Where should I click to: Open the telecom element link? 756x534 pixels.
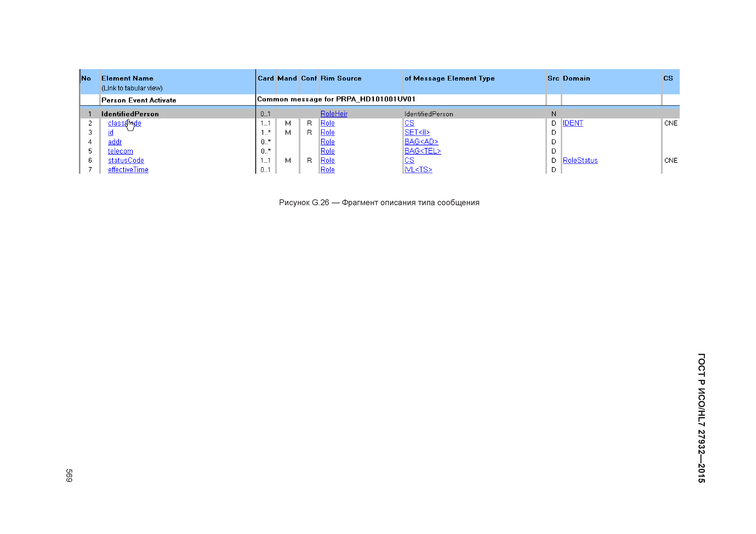click(x=120, y=151)
